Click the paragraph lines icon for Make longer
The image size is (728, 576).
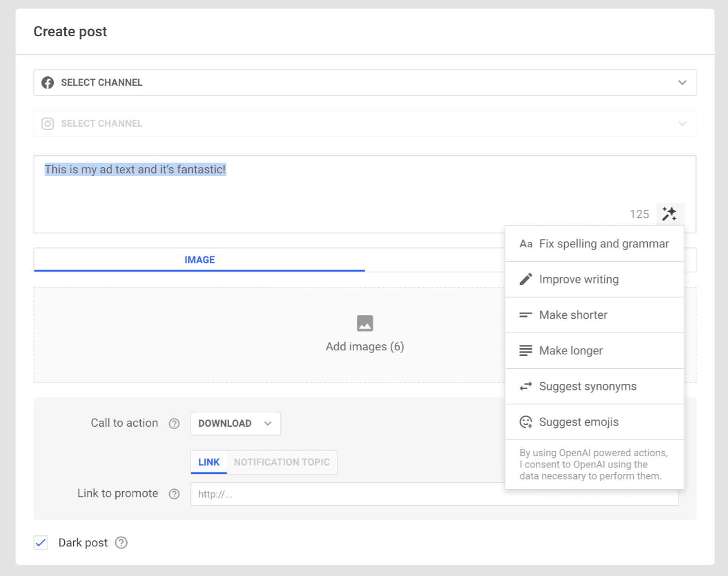coord(526,350)
